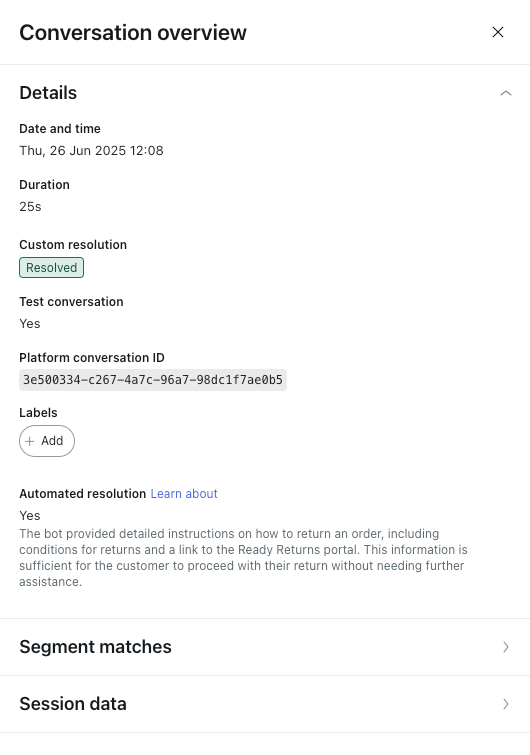The image size is (530, 755).
Task: Click the Details section heading
Action: 48,93
